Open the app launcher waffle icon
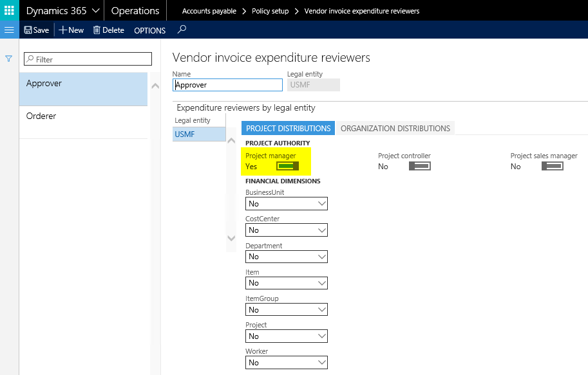588x375 pixels. pos(9,10)
